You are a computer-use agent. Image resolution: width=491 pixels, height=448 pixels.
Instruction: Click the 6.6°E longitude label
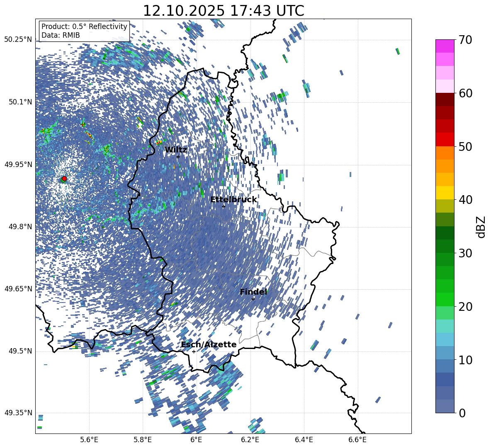357,440
